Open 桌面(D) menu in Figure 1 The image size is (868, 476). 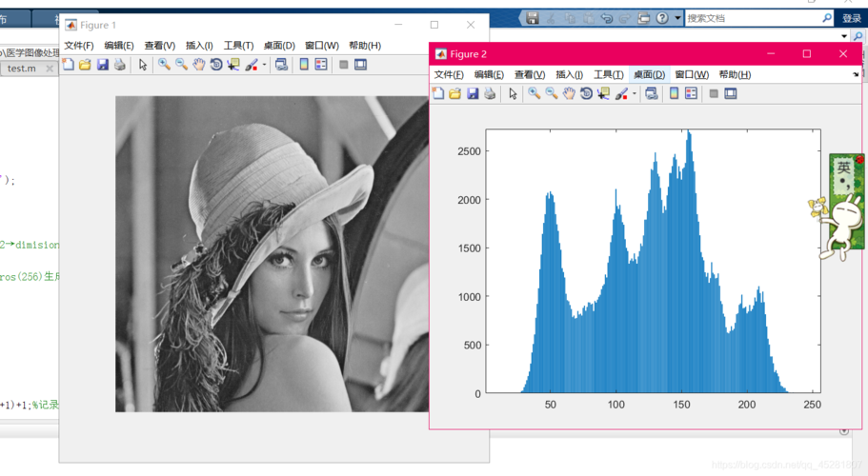(279, 46)
